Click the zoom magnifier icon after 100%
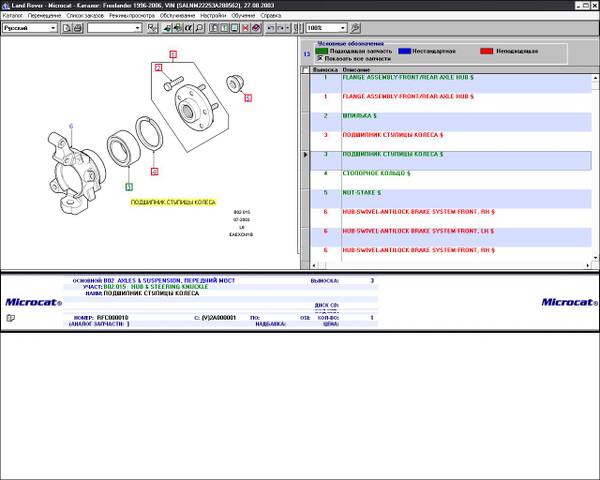The image size is (600, 480). (x=355, y=28)
